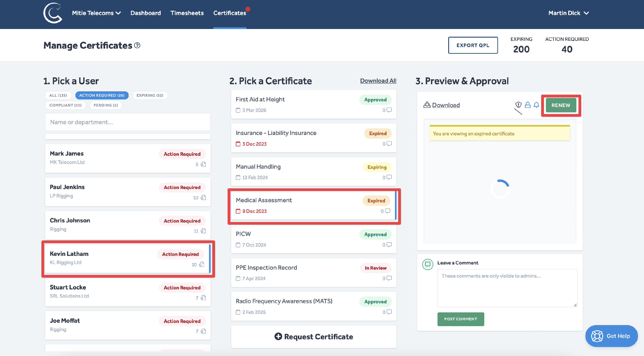Enable the Compliant (55) filter chip
This screenshot has width=644, height=356.
point(65,105)
